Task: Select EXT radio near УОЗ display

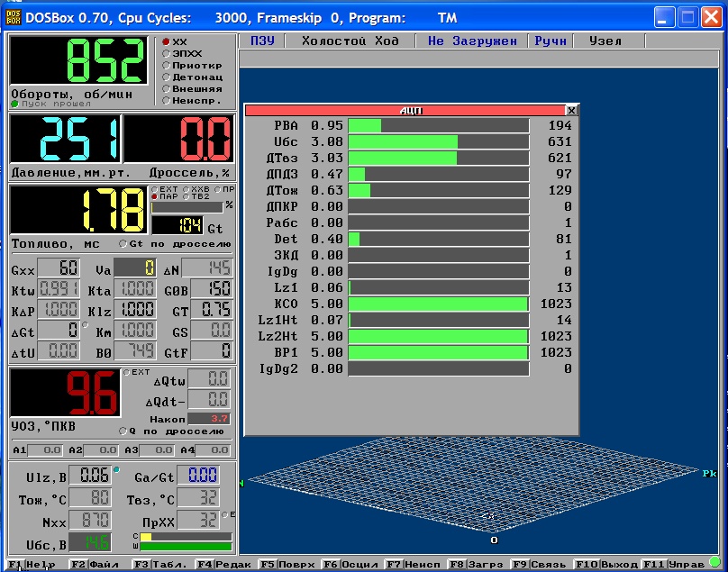Action: [126, 372]
